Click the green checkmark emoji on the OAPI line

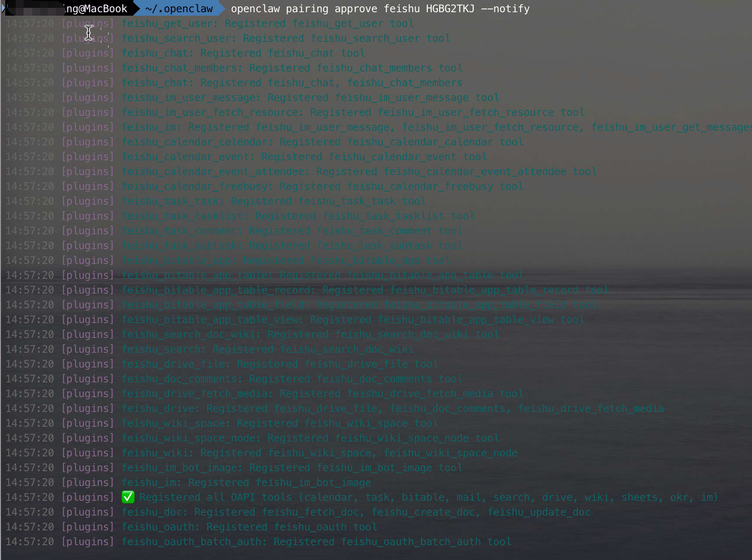[x=128, y=497]
